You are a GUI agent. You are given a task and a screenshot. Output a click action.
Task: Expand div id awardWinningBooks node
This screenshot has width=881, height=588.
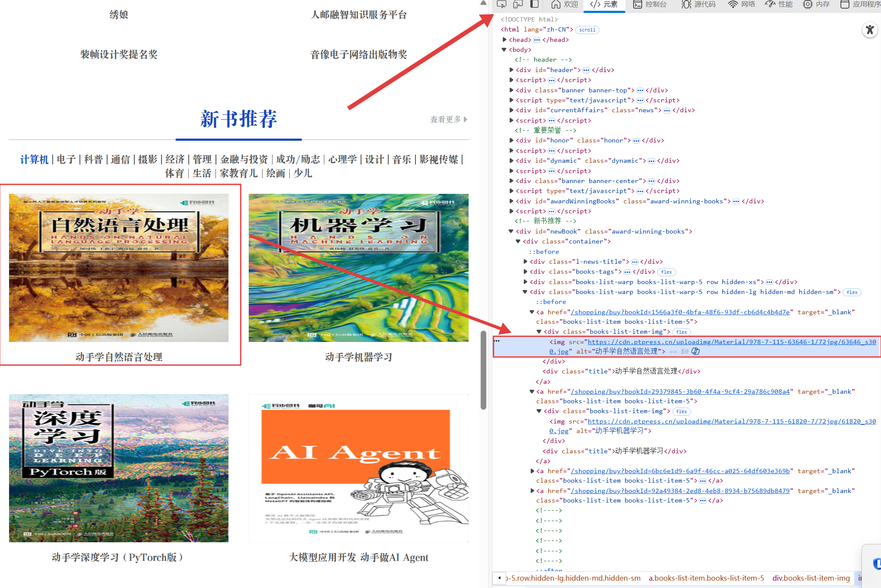[x=511, y=201]
